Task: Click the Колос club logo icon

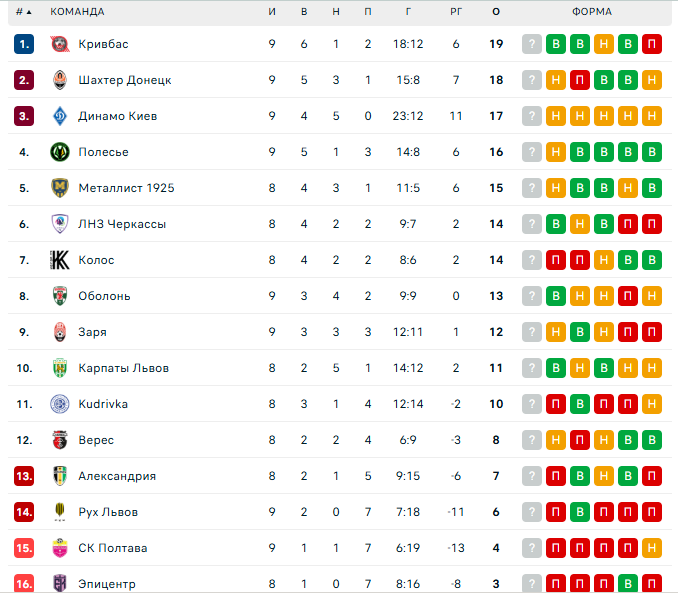Action: pyautogui.click(x=59, y=260)
